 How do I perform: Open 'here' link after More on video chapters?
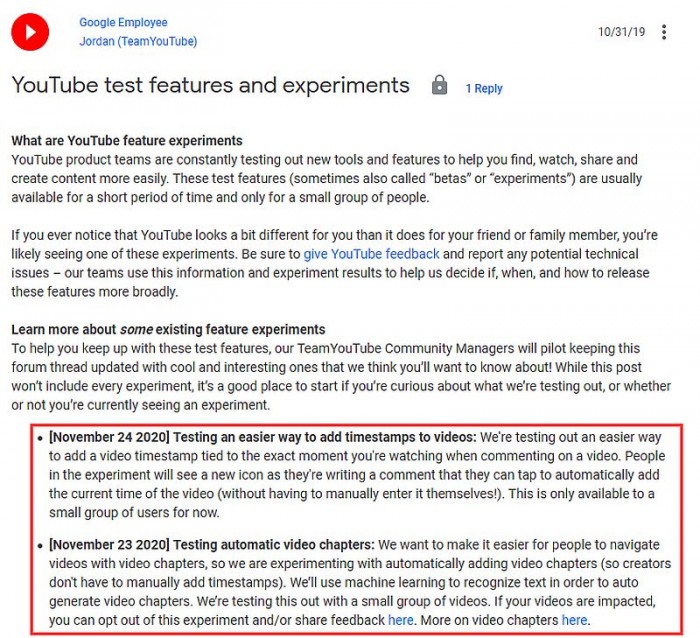574,620
